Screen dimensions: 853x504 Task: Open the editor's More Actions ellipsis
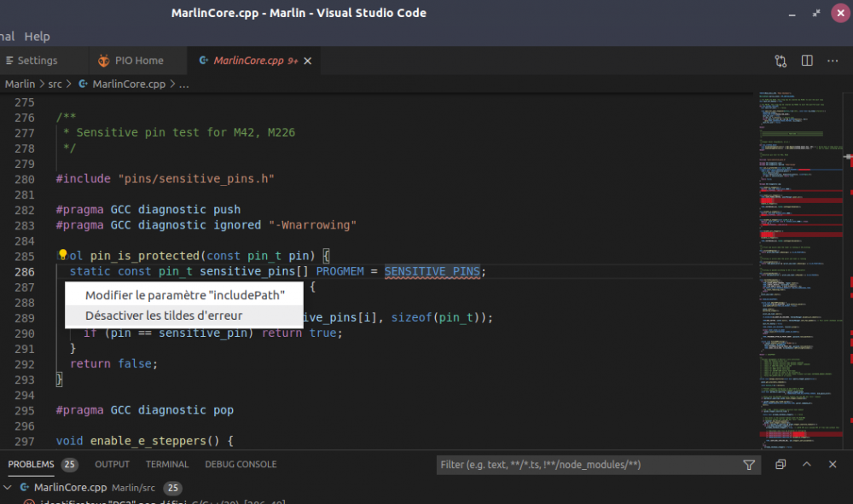tap(833, 61)
